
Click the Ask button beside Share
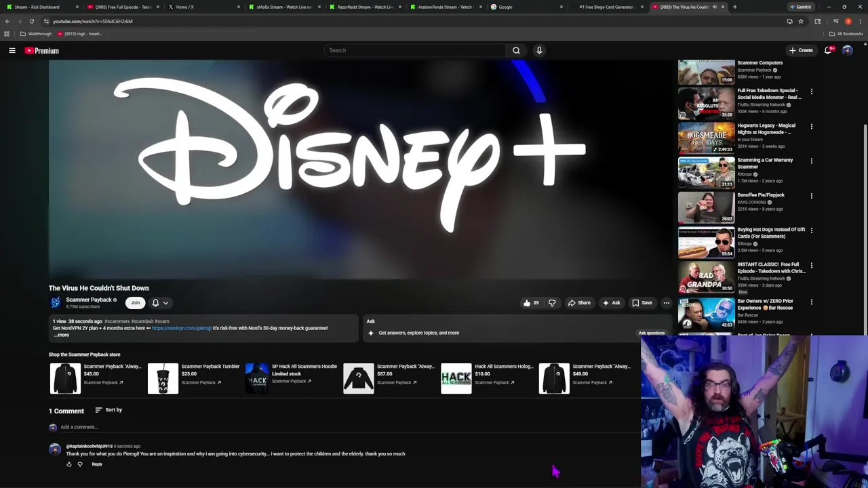(611, 303)
